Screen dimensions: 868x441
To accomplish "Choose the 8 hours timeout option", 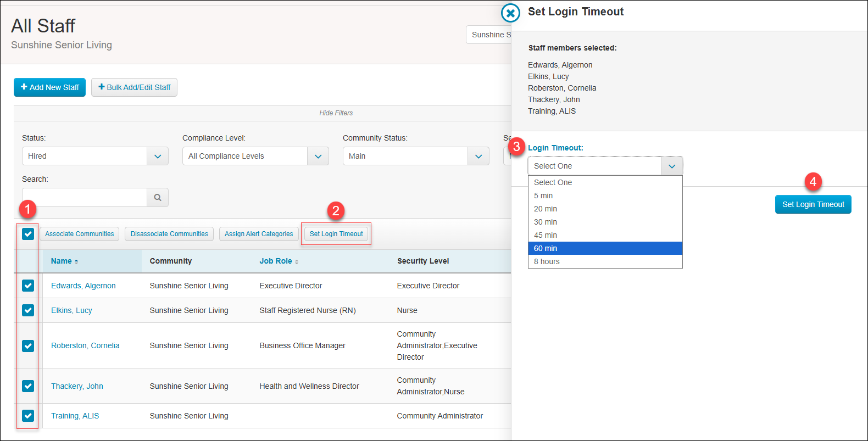I will [605, 261].
